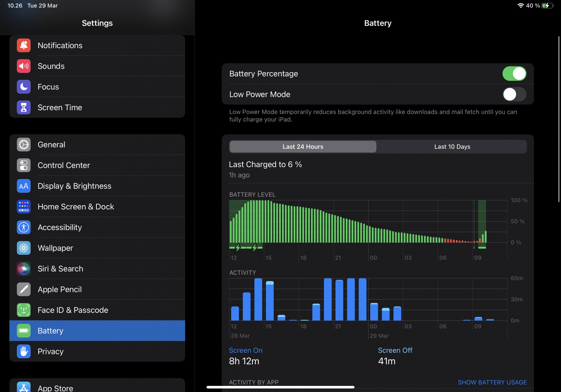The image size is (561, 392).
Task: Tap the Face ID & Passcode icon
Action: click(x=24, y=310)
